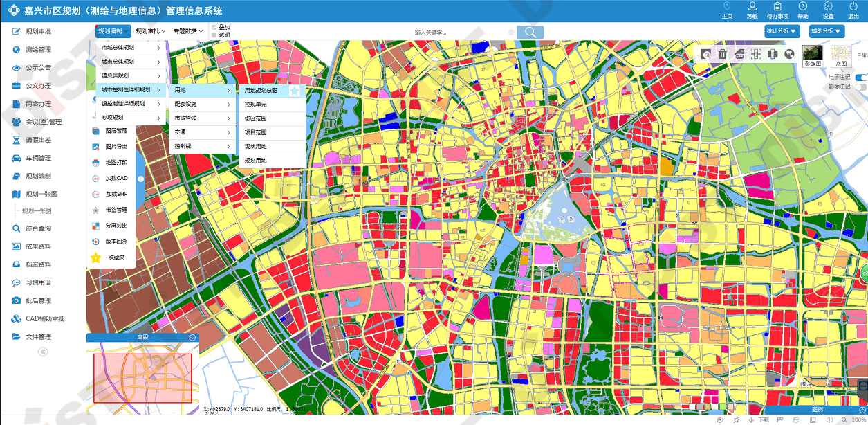
Task: Expand the 统计分析 dropdown
Action: click(782, 31)
